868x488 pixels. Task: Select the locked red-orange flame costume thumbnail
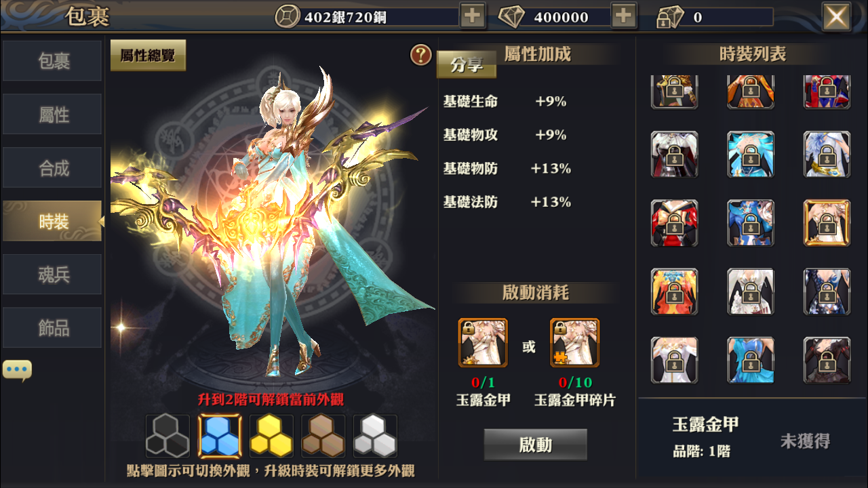(x=674, y=291)
